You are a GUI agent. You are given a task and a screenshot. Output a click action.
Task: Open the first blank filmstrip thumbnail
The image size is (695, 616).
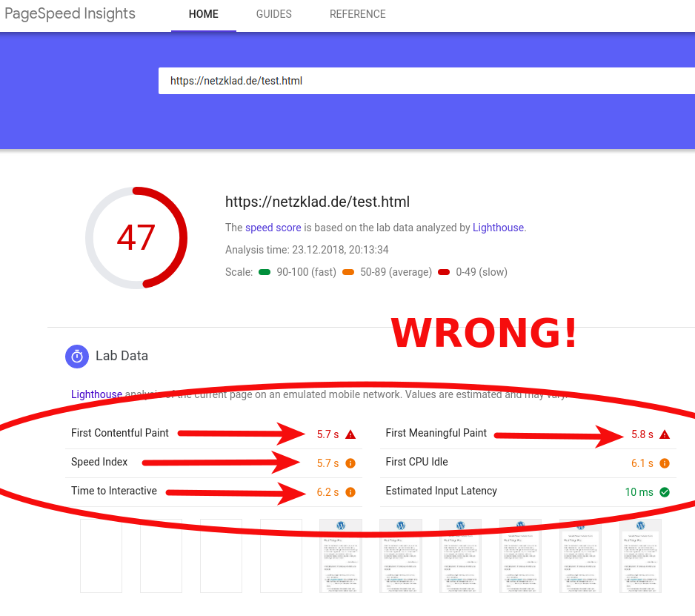coord(101,556)
